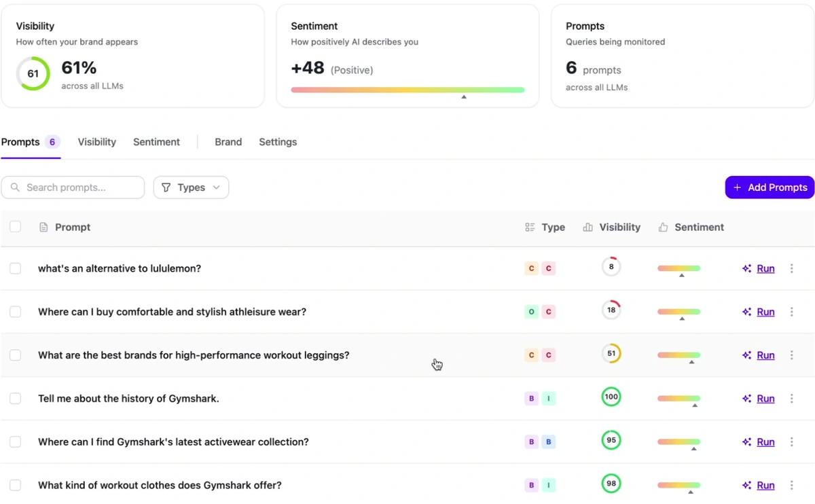
Task: Click visibility score 95 gauge
Action: coord(611,440)
